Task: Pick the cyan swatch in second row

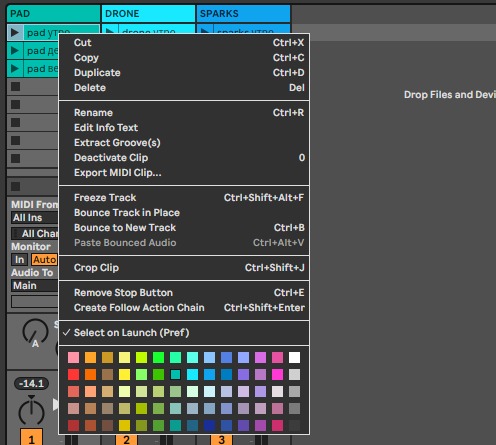Action: tap(192, 374)
